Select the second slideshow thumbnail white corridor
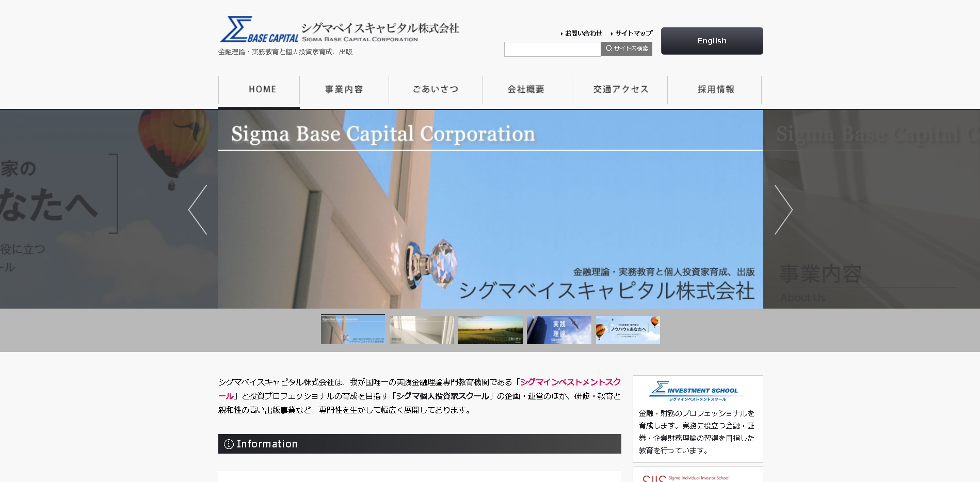980x482 pixels. [x=422, y=330]
